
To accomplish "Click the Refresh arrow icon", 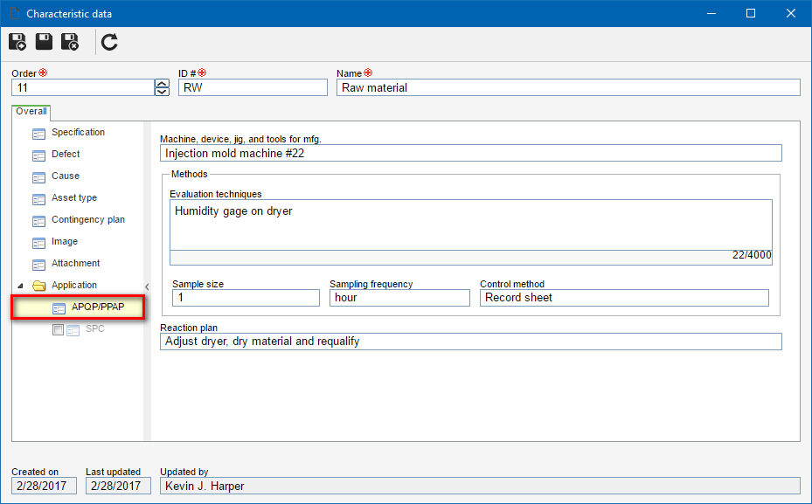I will coord(110,42).
